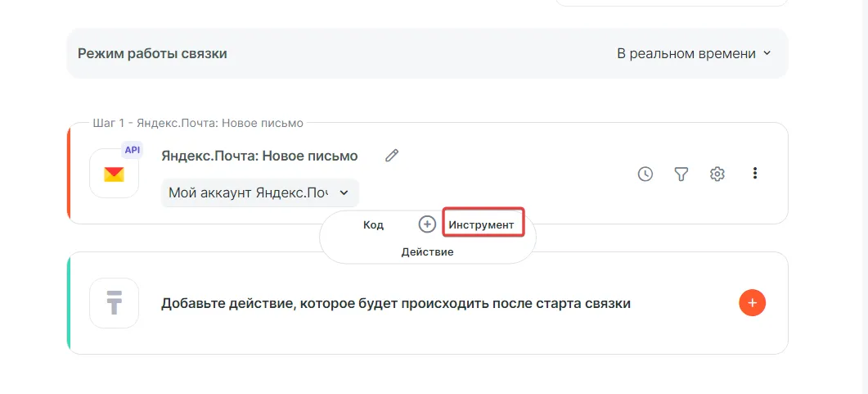
Task: Click the small "Шаг 1" legend above the card
Action: 197,123
